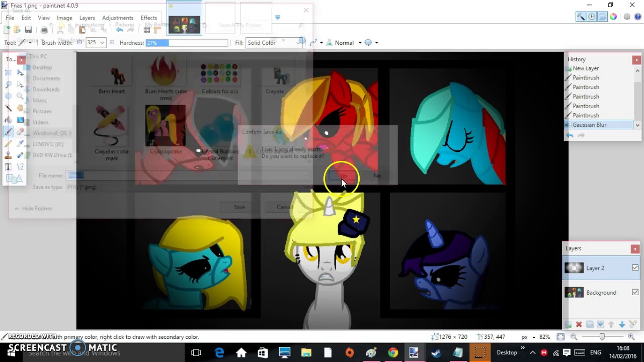The image size is (644, 362).
Task: Click the Print toolbar icon
Action: point(44,30)
